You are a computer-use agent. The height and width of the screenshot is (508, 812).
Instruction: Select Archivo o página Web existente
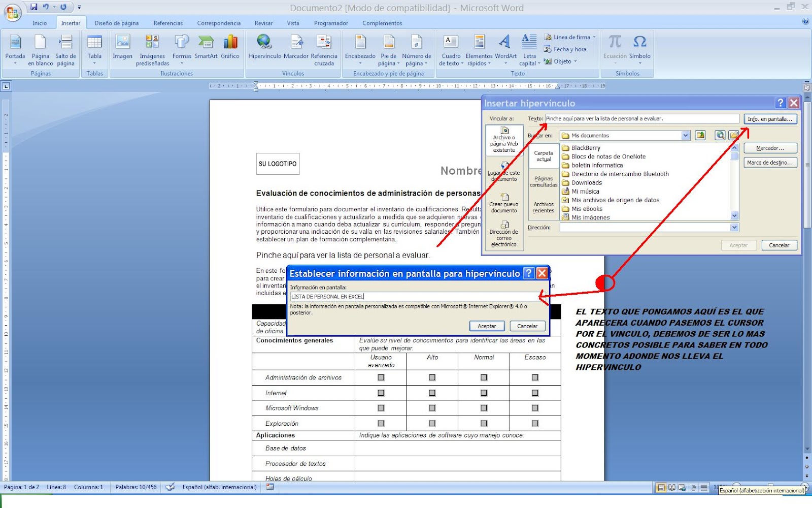[x=504, y=140]
